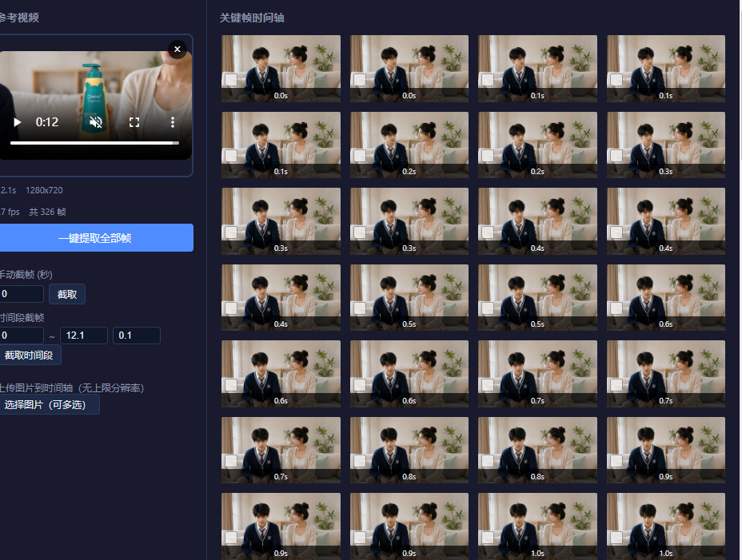The width and height of the screenshot is (742, 560).
Task: Focus the end time field showing 12.1
Action: click(x=84, y=336)
